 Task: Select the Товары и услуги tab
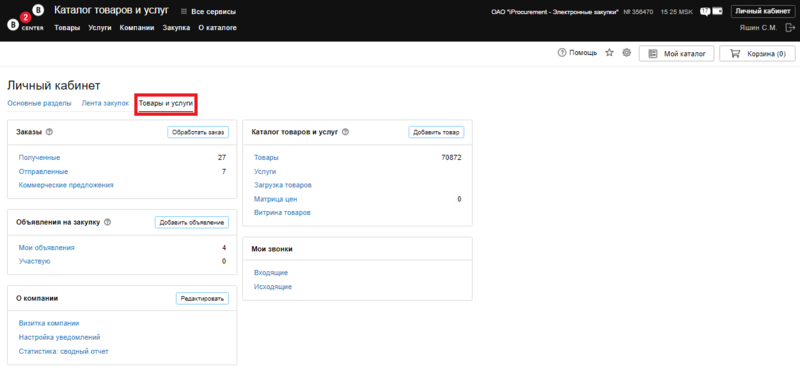[x=166, y=104]
